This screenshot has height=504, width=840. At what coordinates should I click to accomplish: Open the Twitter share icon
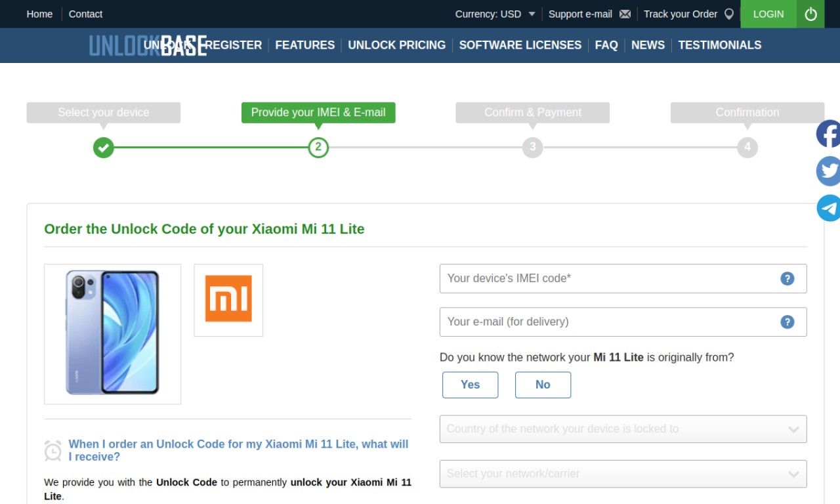click(x=828, y=171)
